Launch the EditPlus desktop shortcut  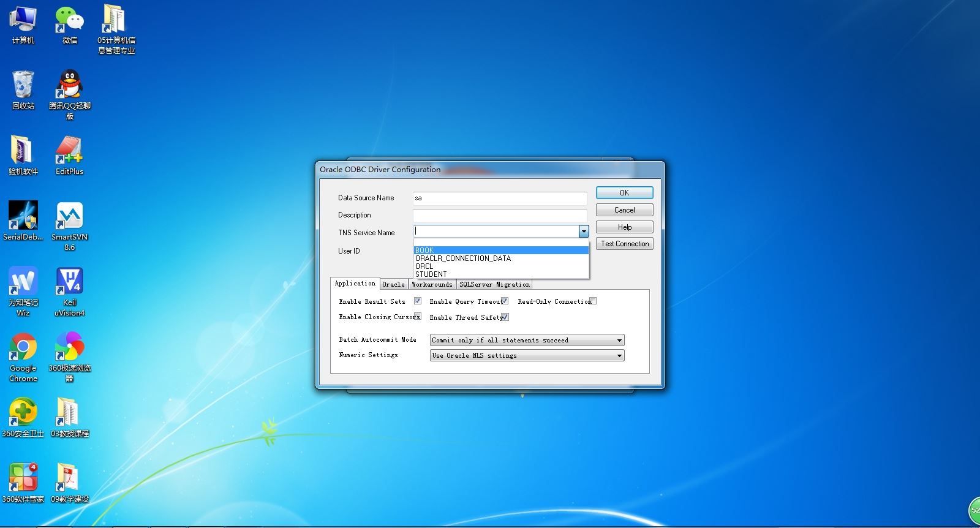tap(70, 156)
